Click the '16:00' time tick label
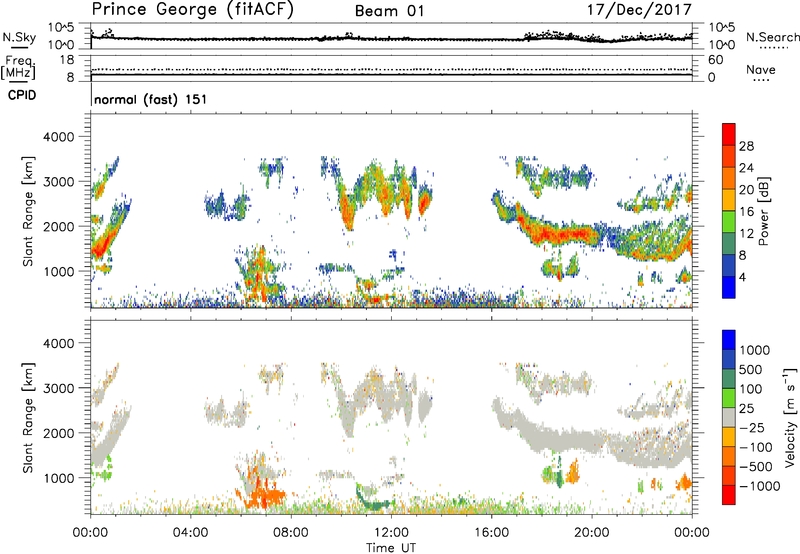800x554 pixels. [491, 533]
